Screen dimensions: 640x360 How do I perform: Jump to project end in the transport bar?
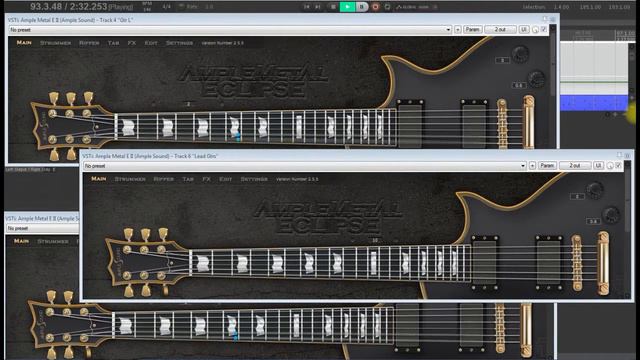318,7
